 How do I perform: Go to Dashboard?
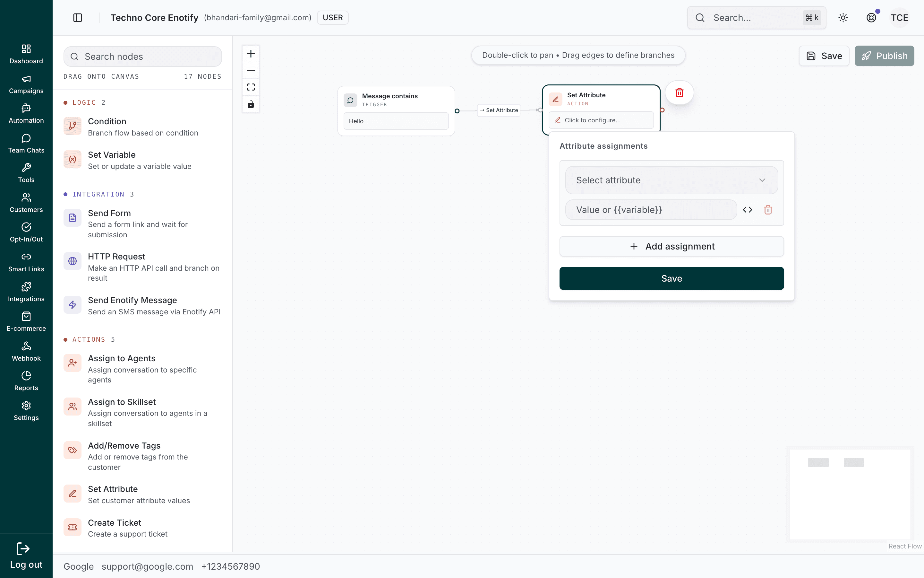point(26,54)
